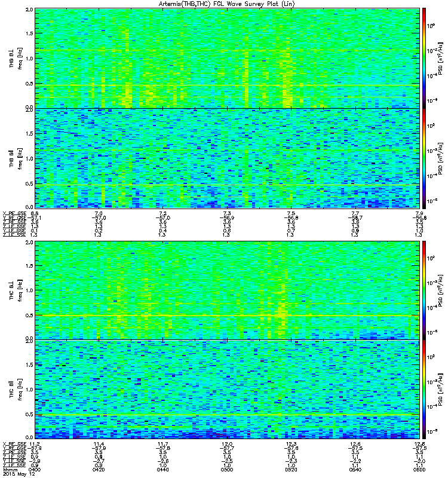Click the 0600 time label
This screenshot has height=478, width=448.
[x=419, y=470]
